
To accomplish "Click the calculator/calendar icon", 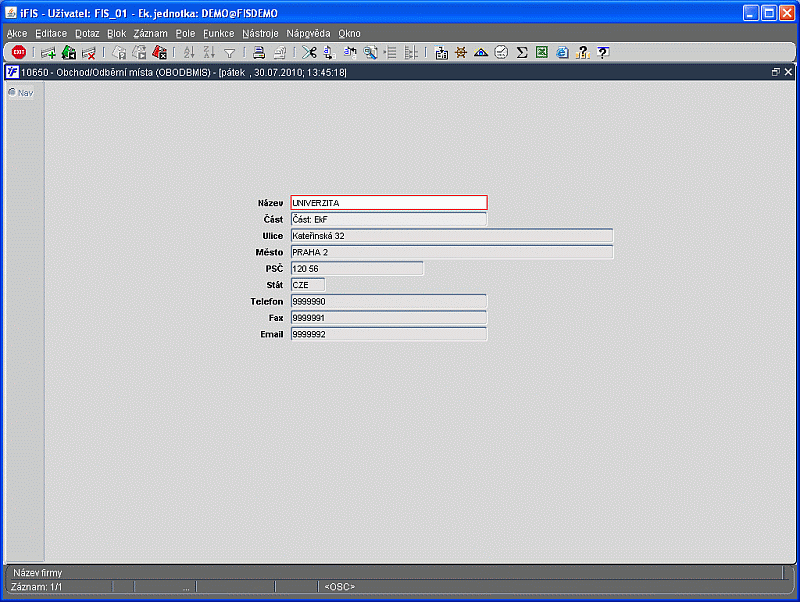I will [441, 52].
